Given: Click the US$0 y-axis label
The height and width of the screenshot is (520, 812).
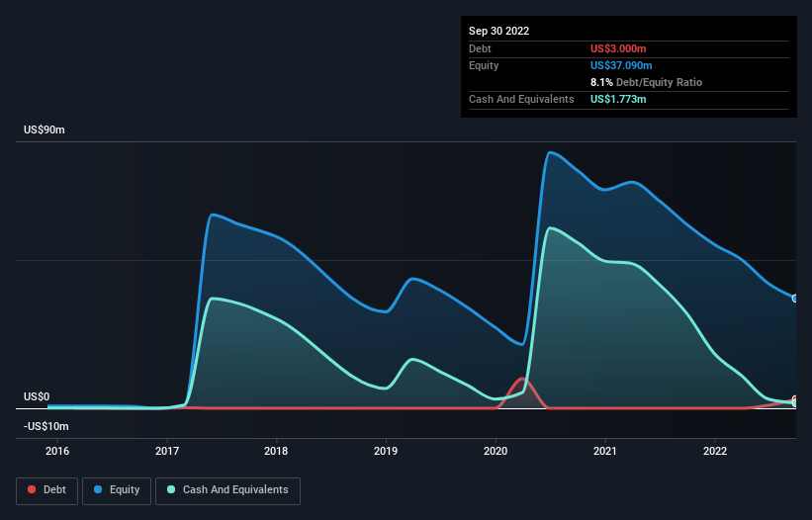Looking at the screenshot, I should 37,396.
